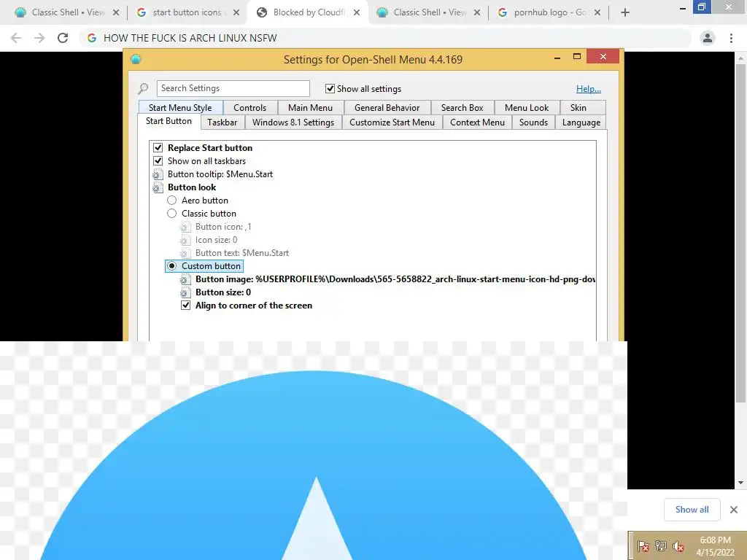Image resolution: width=747 pixels, height=560 pixels.
Task: Select Custom button radio option
Action: pyautogui.click(x=172, y=266)
